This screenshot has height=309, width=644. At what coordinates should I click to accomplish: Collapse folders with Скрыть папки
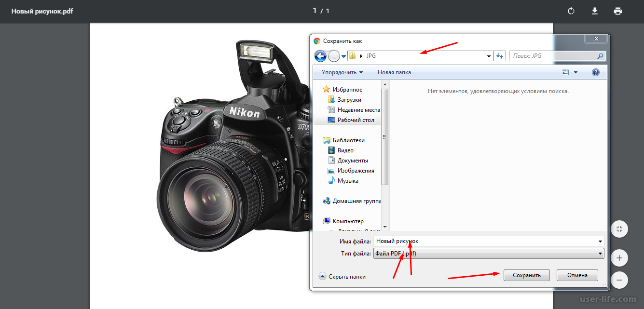(342, 277)
